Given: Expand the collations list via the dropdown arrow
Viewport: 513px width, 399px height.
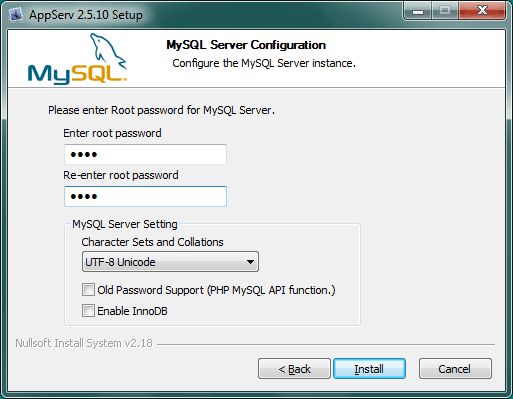Looking at the screenshot, I should pyautogui.click(x=250, y=262).
